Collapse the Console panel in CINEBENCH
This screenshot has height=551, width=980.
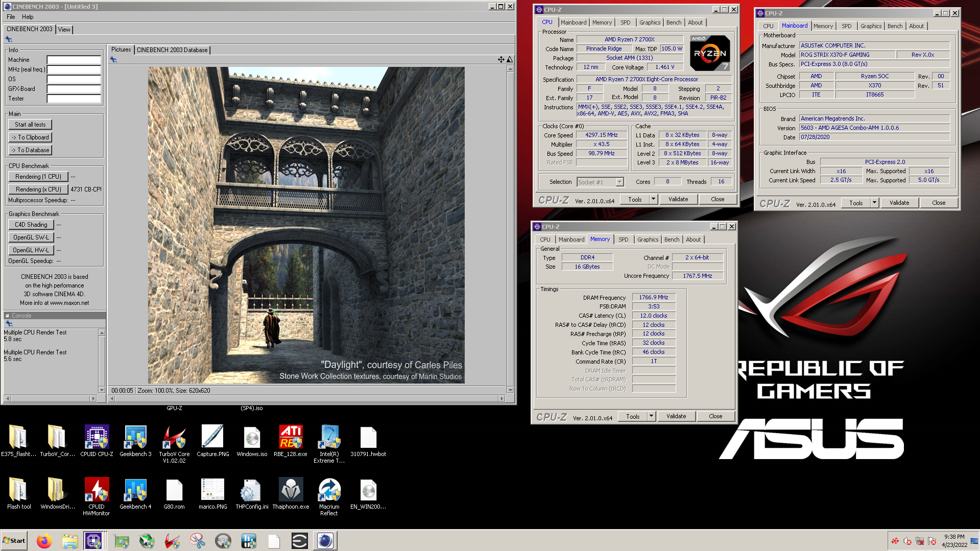pyautogui.click(x=7, y=316)
